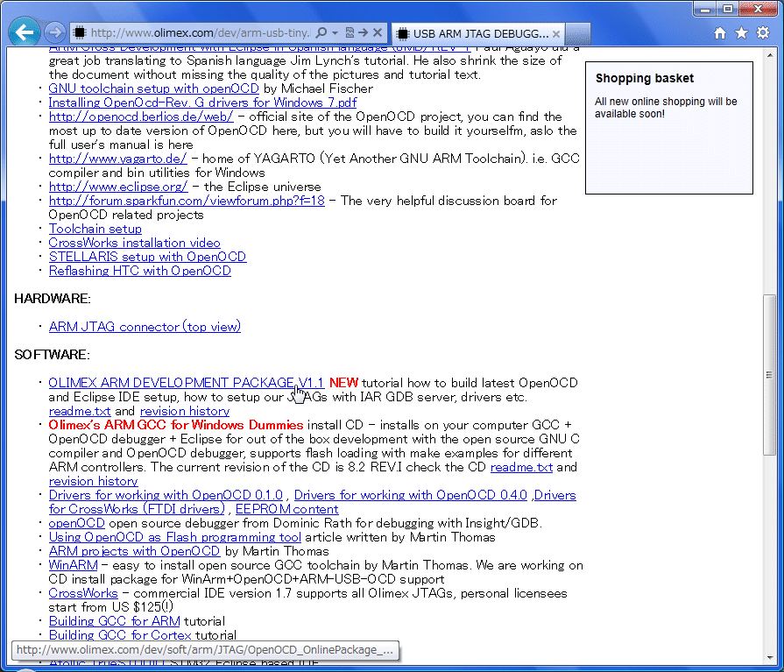Open the readme.txt link
Viewport: 784px width, 672px height.
(80, 411)
